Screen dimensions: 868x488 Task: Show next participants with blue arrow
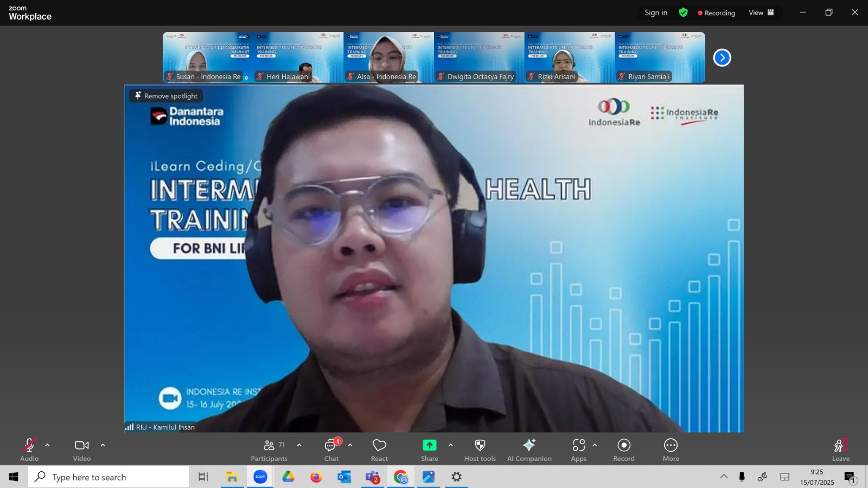(x=722, y=57)
